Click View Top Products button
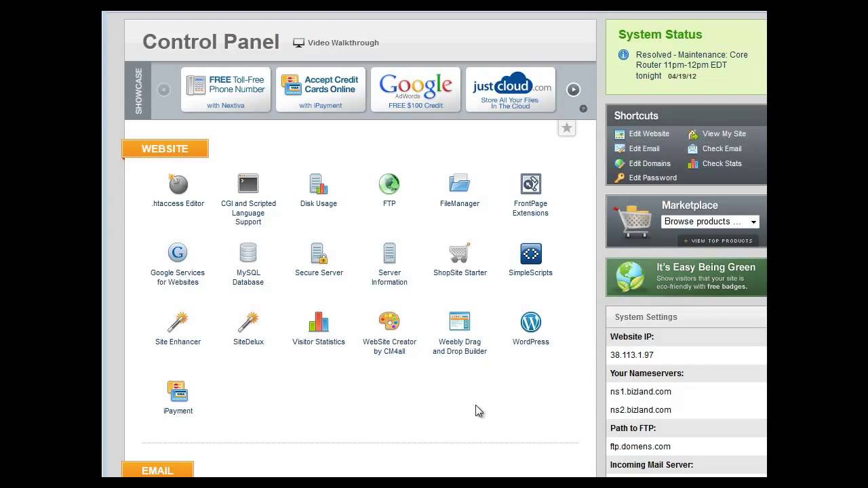Image resolution: width=868 pixels, height=488 pixels. tap(718, 241)
